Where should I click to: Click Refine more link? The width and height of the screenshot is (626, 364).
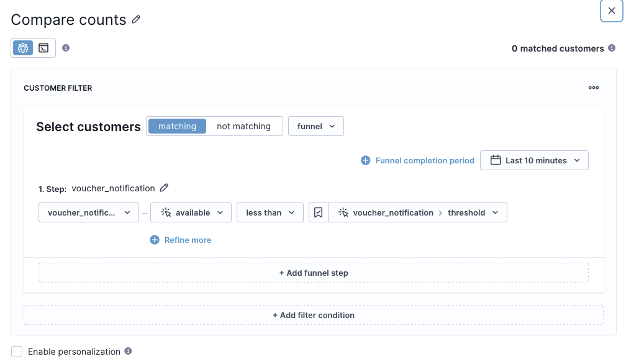(181, 240)
